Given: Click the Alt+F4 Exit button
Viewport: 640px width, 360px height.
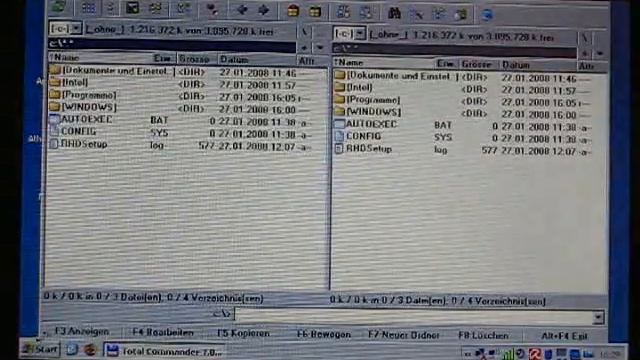Looking at the screenshot, I should pyautogui.click(x=564, y=336).
